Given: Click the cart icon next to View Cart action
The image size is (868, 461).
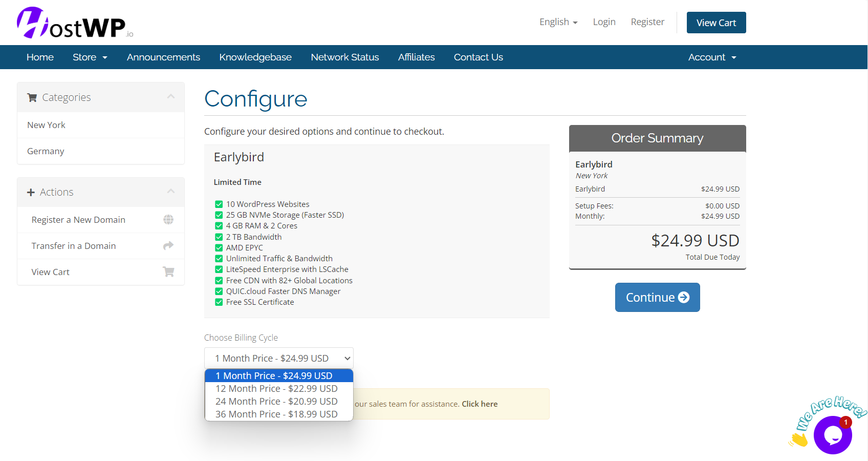Looking at the screenshot, I should (168, 271).
